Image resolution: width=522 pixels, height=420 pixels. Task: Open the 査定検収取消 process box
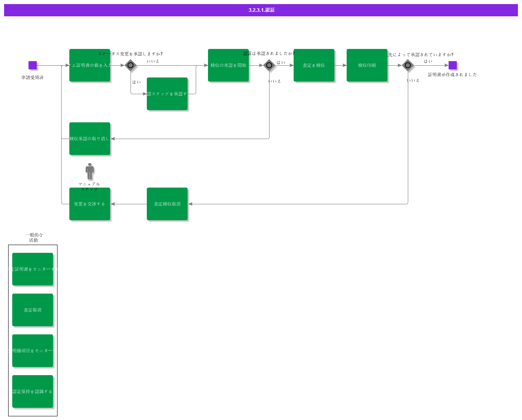(167, 204)
